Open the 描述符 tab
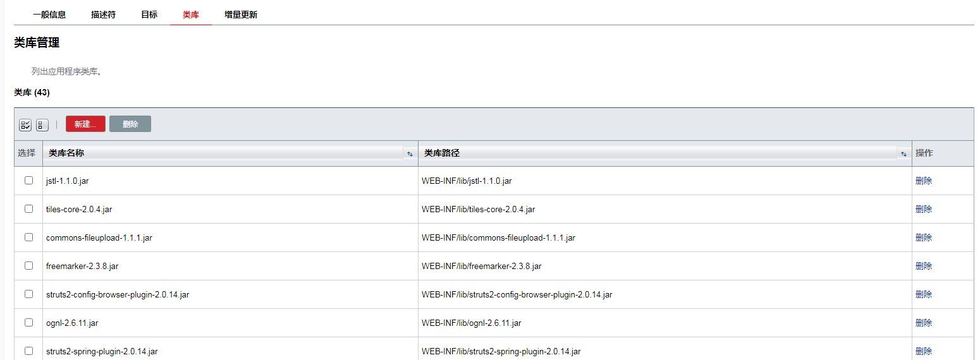Viewport: 980px width, 360px height. [x=103, y=15]
